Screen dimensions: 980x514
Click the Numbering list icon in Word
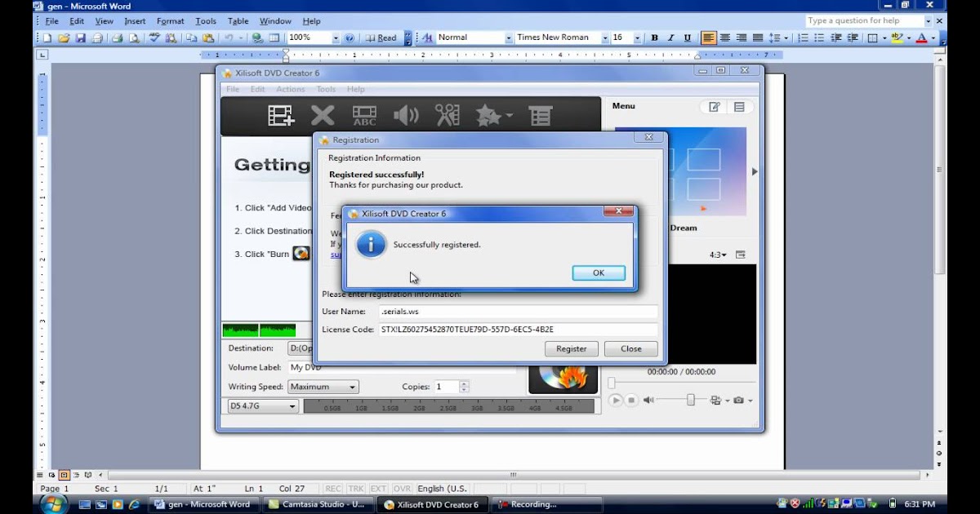click(x=803, y=38)
